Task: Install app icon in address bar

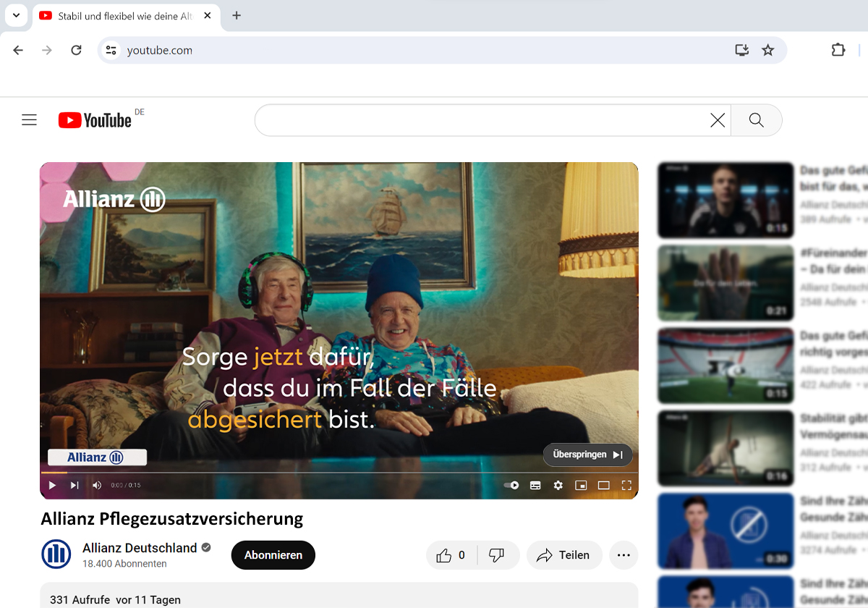Action: click(x=741, y=50)
